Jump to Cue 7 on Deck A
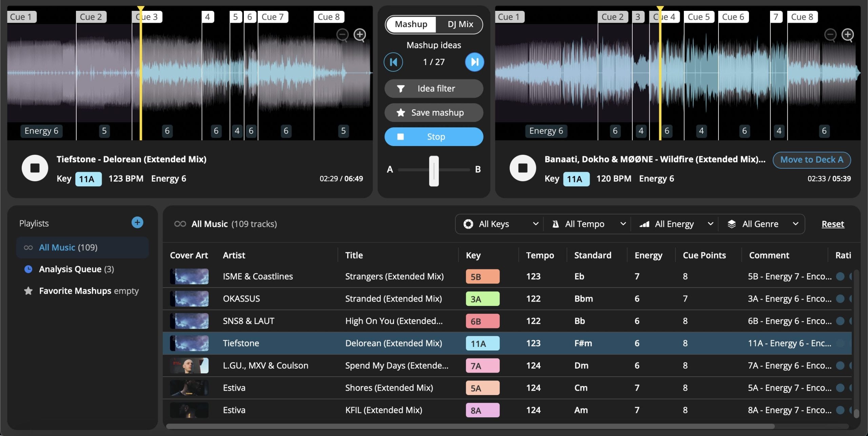The width and height of the screenshot is (868, 436). (x=273, y=17)
